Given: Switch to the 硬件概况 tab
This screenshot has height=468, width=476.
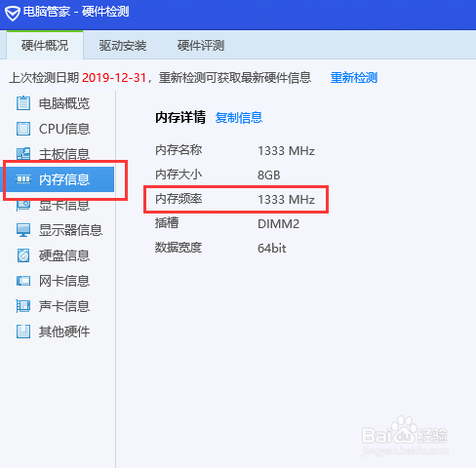Looking at the screenshot, I should [45, 46].
